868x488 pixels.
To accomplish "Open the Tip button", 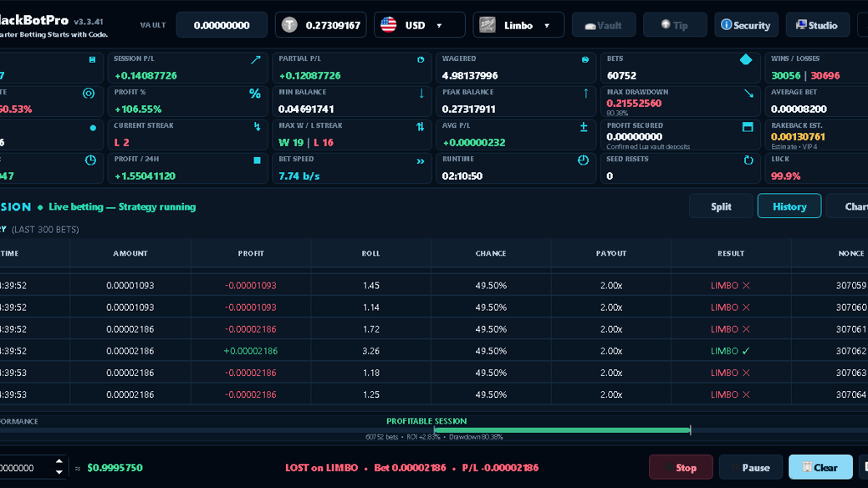I will pyautogui.click(x=675, y=25).
